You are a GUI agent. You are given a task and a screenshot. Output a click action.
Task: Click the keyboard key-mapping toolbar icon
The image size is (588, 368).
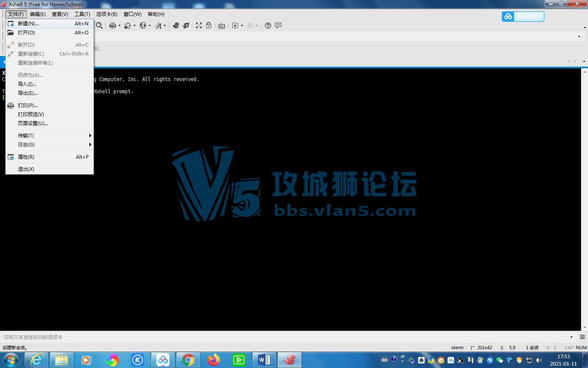(x=222, y=26)
